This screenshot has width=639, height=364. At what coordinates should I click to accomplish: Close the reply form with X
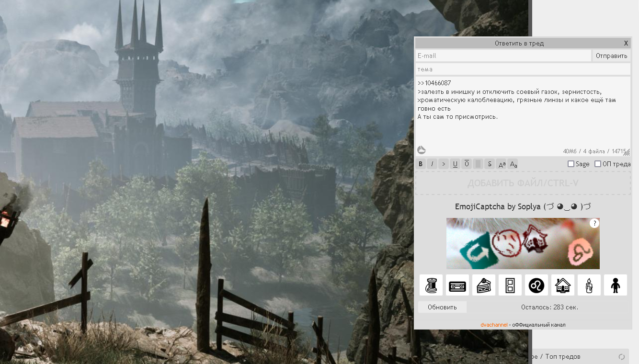pos(626,43)
